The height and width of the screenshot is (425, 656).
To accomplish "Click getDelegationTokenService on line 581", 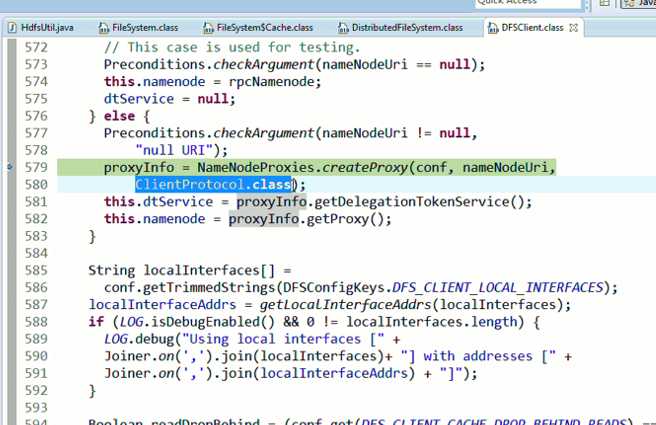I will pos(412,202).
